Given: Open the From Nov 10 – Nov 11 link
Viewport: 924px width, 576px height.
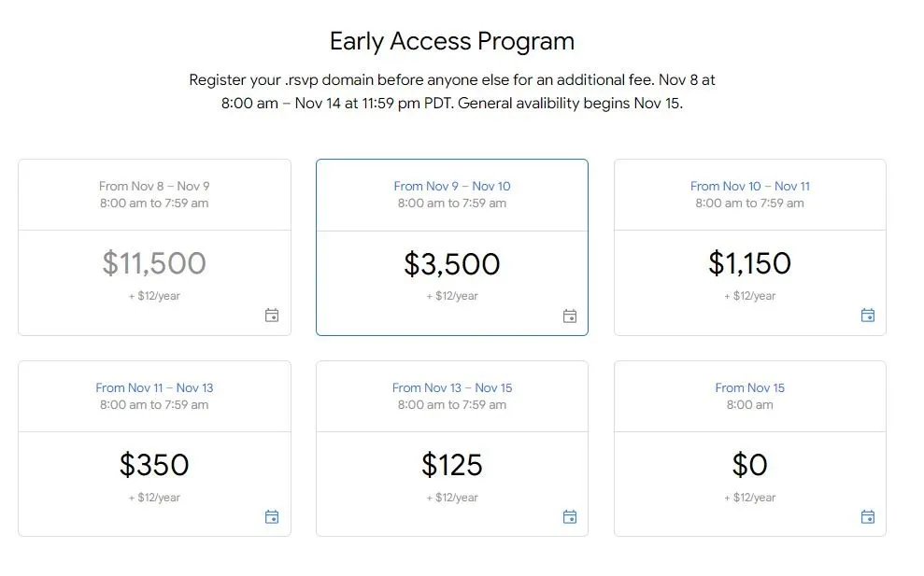Looking at the screenshot, I should point(750,186).
